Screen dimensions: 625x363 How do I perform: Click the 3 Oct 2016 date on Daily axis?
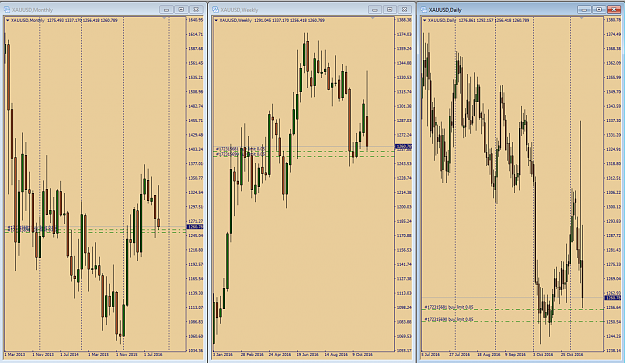pos(543,354)
